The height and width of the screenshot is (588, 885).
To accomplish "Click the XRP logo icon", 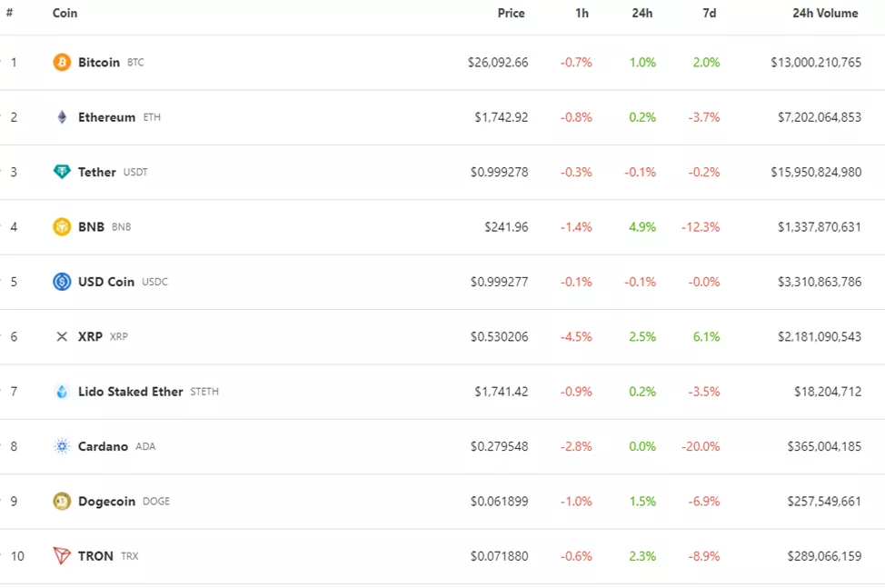I will (x=62, y=336).
